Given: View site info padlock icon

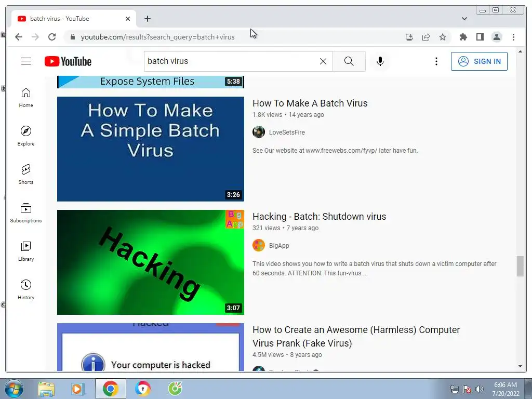Looking at the screenshot, I should [x=72, y=37].
